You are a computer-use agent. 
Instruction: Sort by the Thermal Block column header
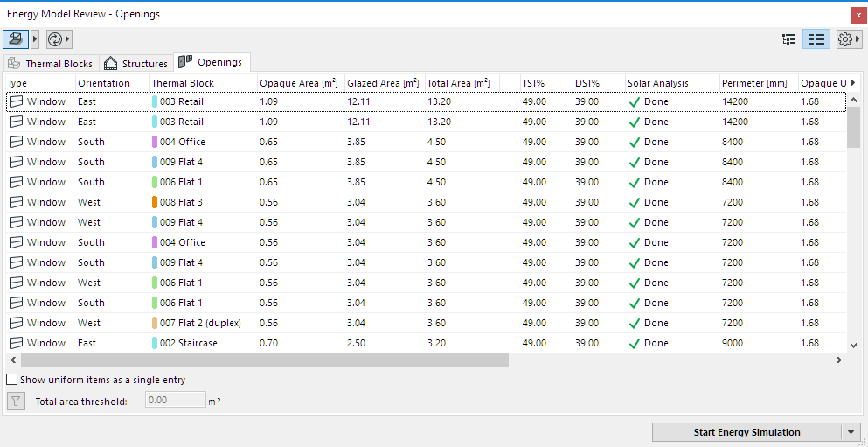pyautogui.click(x=203, y=83)
